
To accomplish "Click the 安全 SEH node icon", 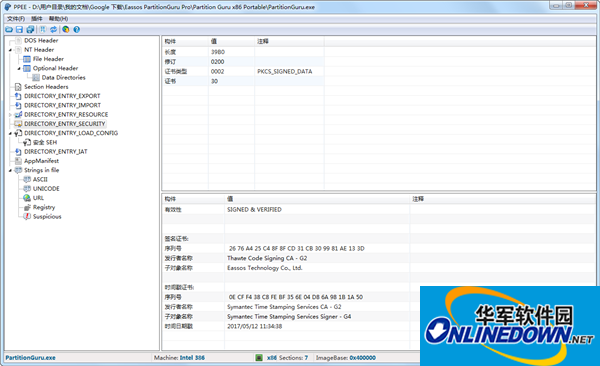I will click(x=27, y=142).
